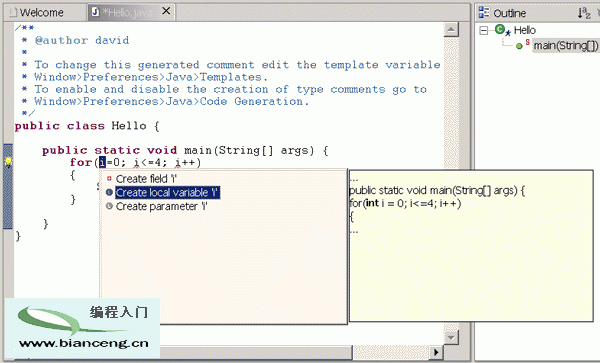Toggle alphabetical sort in Outline view
This screenshot has height=363, width=600.
click(584, 13)
